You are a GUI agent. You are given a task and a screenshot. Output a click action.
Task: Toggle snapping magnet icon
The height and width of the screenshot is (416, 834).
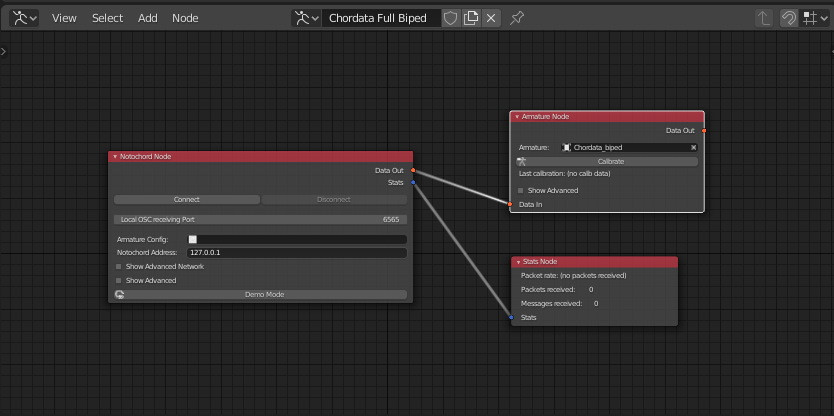[788, 18]
